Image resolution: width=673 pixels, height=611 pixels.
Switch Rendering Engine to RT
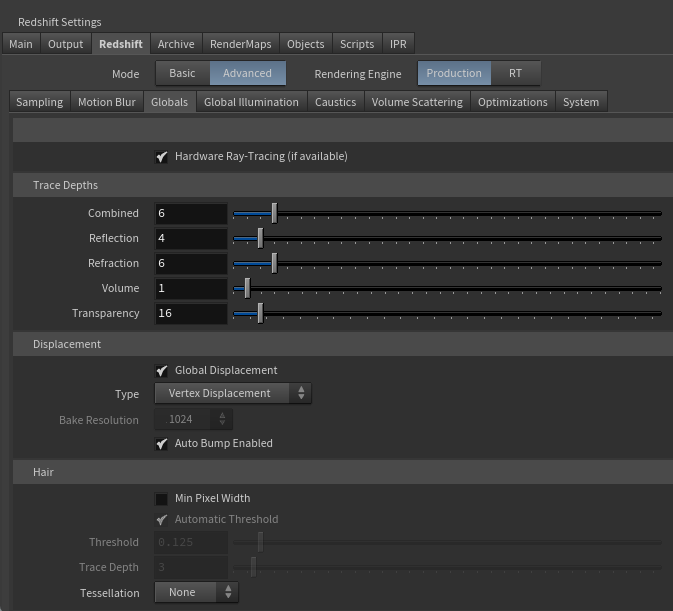[515, 73]
